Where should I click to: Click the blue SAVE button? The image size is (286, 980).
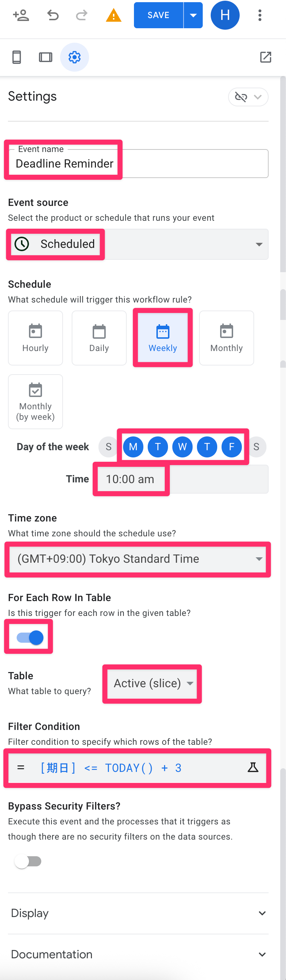(x=159, y=15)
